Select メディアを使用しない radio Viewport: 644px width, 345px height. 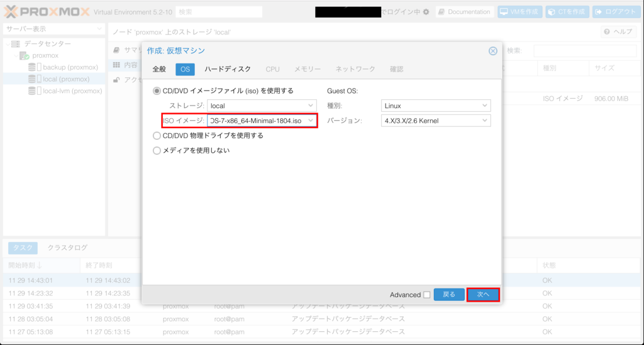pos(157,151)
